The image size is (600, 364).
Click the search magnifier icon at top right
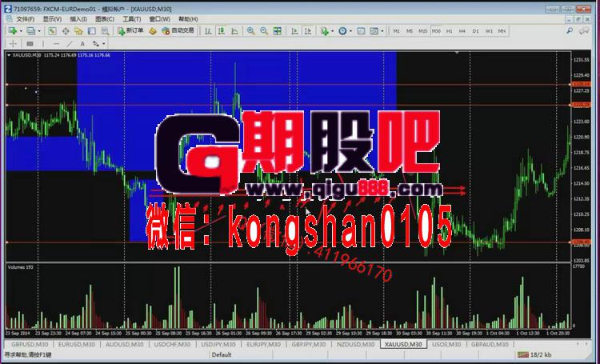(570, 31)
